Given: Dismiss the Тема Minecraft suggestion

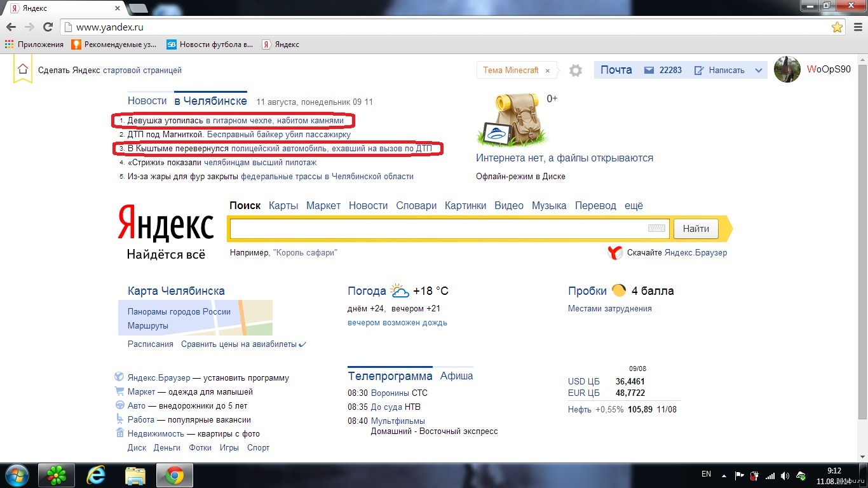Looking at the screenshot, I should [x=548, y=71].
